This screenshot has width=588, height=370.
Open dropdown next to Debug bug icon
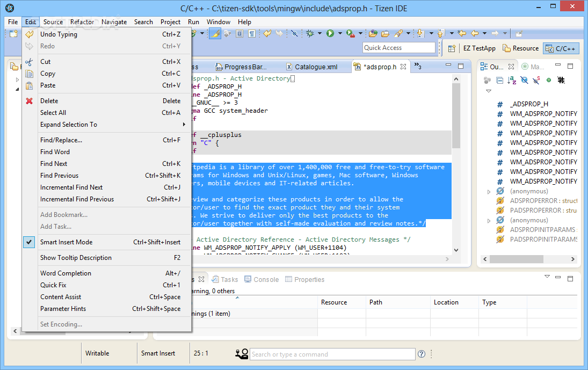320,33
